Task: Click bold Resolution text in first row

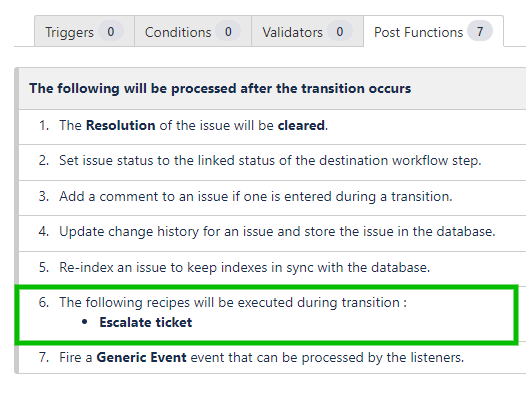Action: point(120,125)
